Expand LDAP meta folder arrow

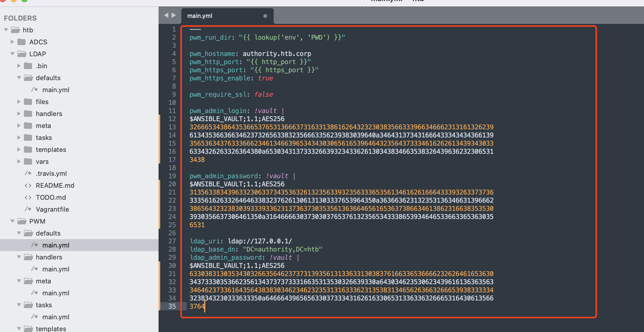click(19, 126)
